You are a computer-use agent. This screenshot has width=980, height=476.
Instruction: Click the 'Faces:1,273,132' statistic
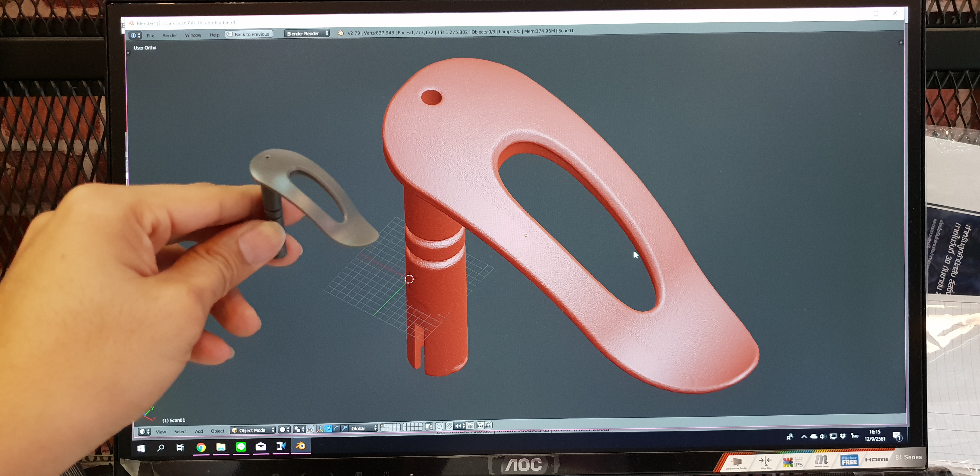coord(415,32)
